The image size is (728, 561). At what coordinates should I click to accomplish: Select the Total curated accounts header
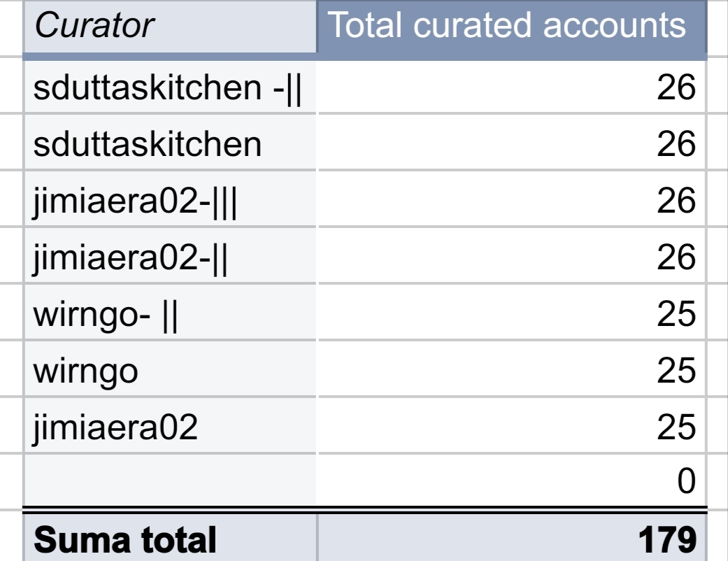click(x=512, y=27)
